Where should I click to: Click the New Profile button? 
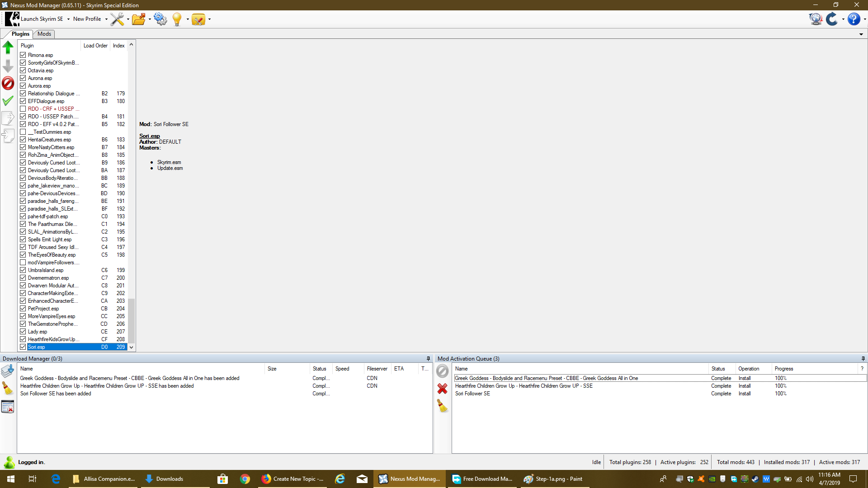pos(87,19)
